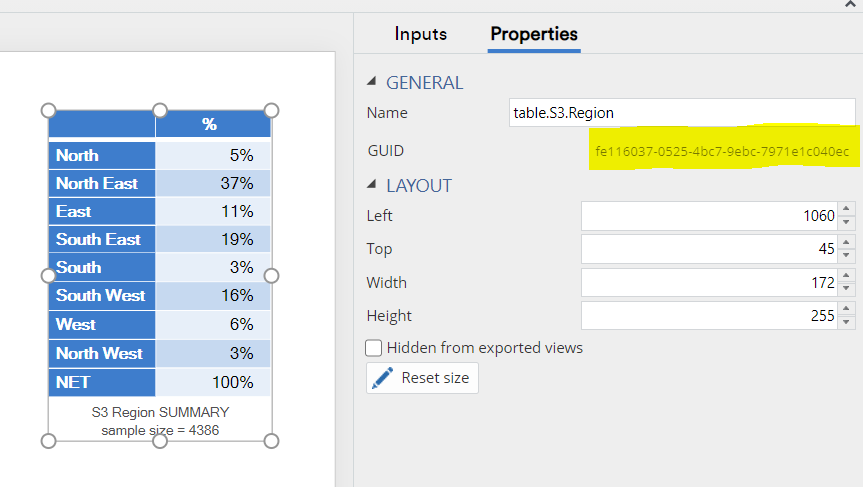Increase the Width value with up arrow

[x=847, y=277]
